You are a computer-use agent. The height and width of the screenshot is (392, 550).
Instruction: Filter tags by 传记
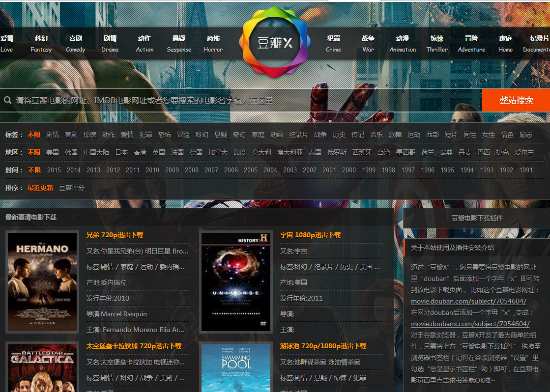(x=358, y=135)
